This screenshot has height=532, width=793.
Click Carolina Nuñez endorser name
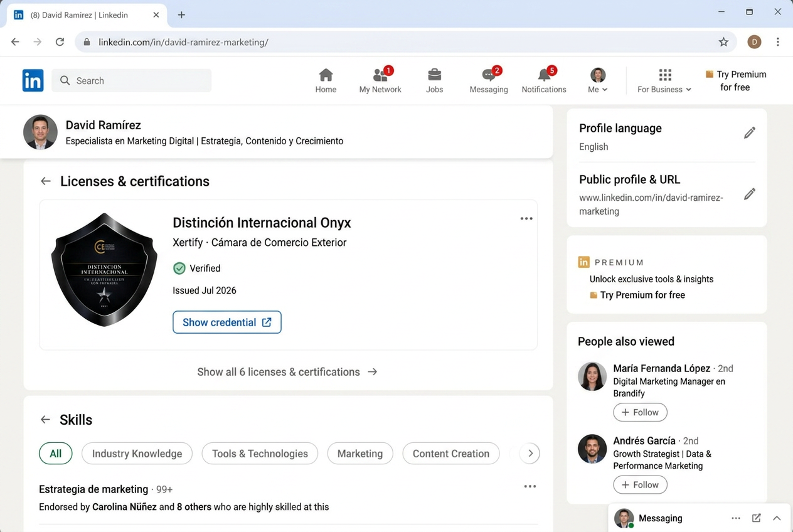coord(124,507)
